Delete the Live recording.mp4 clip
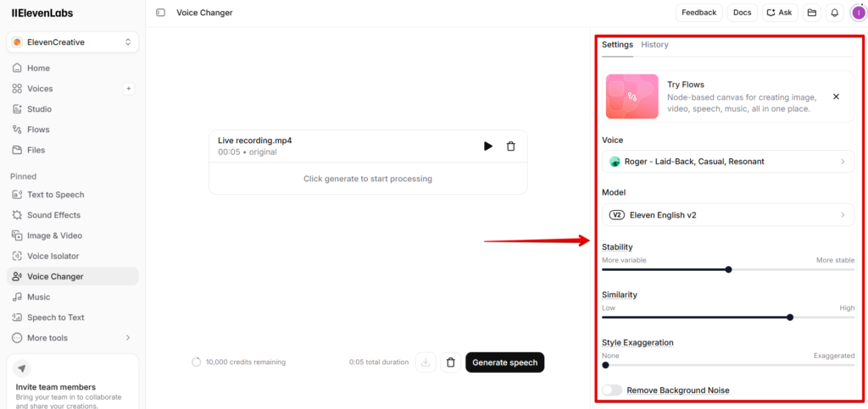Image resolution: width=868 pixels, height=409 pixels. coord(511,146)
